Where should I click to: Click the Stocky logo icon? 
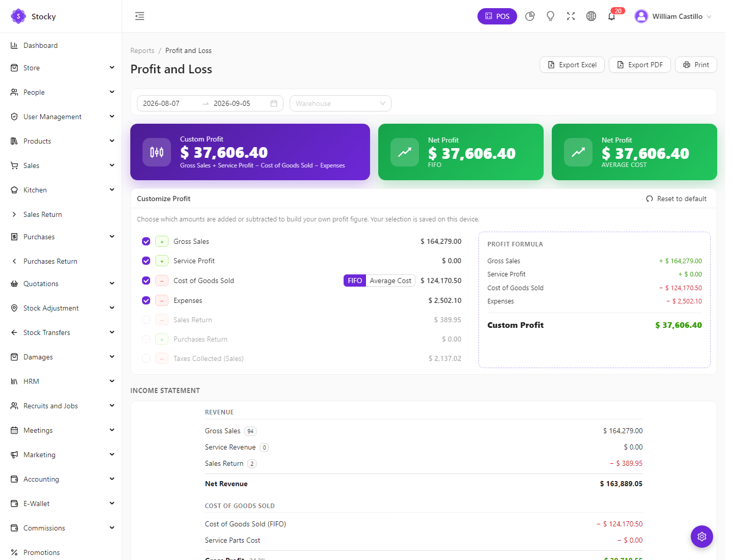[x=18, y=16]
